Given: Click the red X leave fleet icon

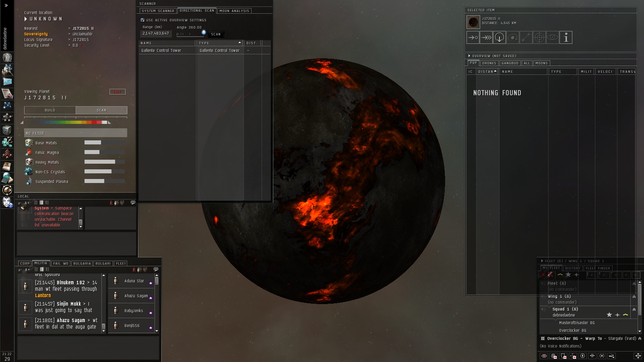Looking at the screenshot, I should (543, 275).
